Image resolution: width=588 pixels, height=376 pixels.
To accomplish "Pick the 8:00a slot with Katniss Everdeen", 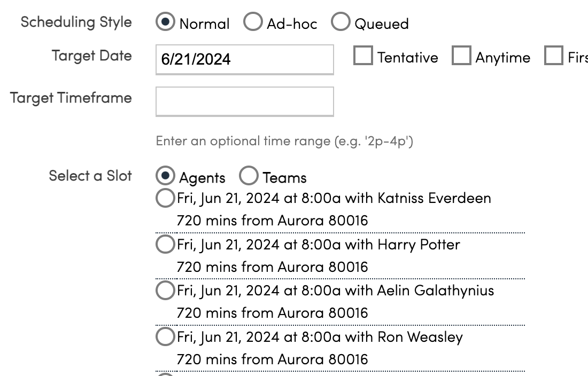I will point(165,198).
